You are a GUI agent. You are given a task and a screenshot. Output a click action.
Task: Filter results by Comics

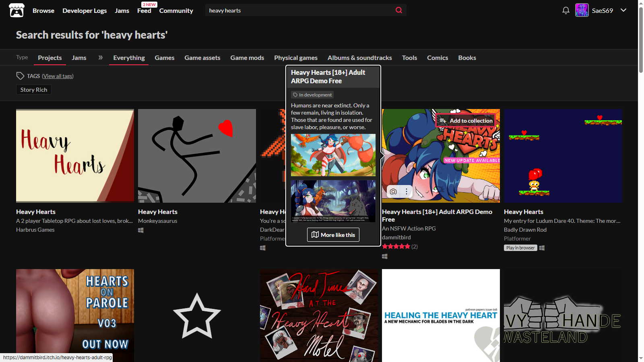(x=438, y=58)
